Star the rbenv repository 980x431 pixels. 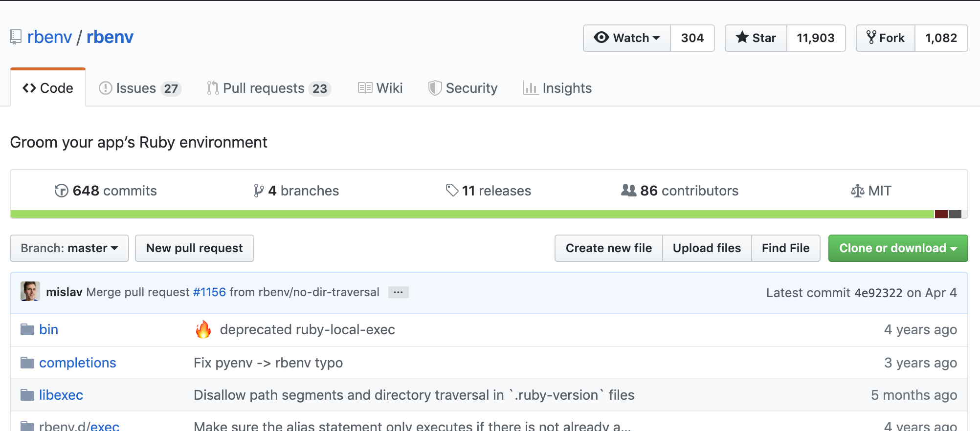(756, 38)
